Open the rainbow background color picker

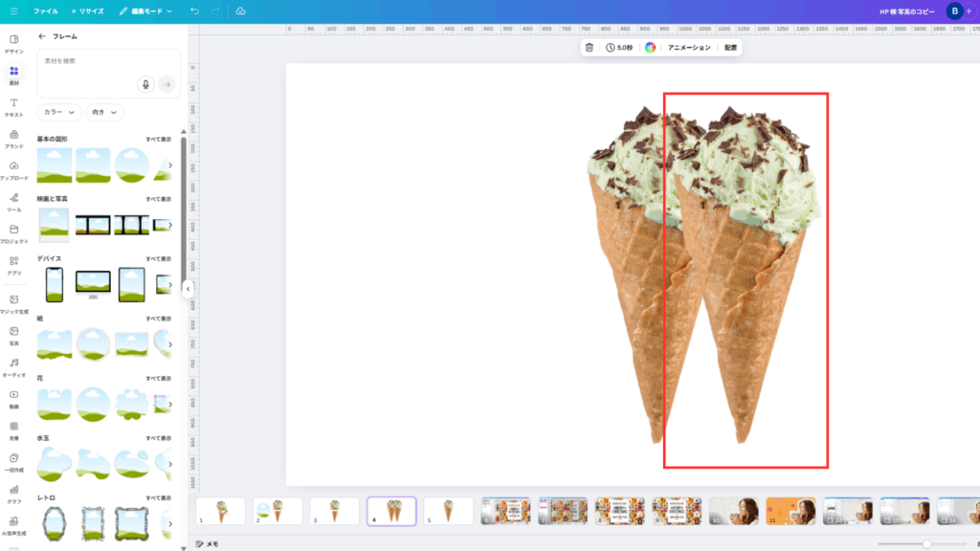click(650, 47)
